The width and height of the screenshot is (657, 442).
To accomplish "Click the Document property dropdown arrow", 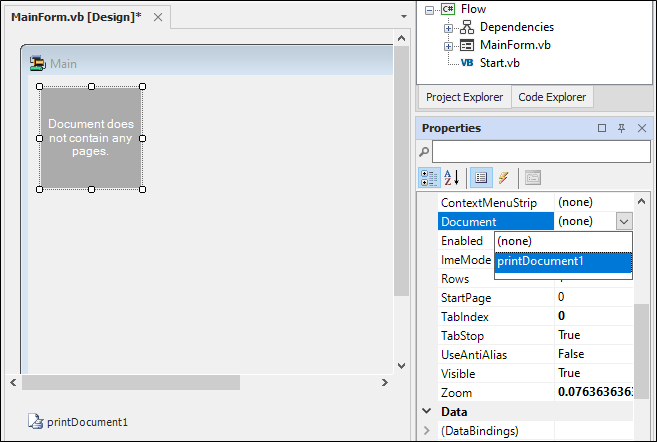I will (x=623, y=221).
